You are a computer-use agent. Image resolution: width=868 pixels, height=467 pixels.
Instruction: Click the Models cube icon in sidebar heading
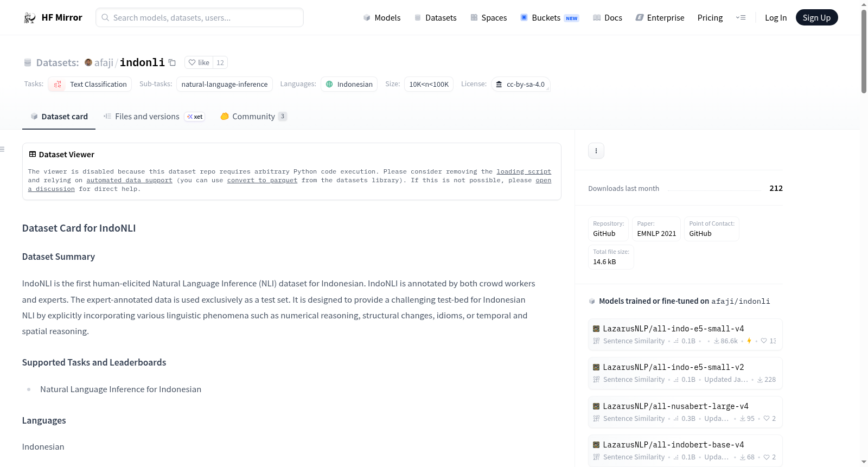click(592, 302)
